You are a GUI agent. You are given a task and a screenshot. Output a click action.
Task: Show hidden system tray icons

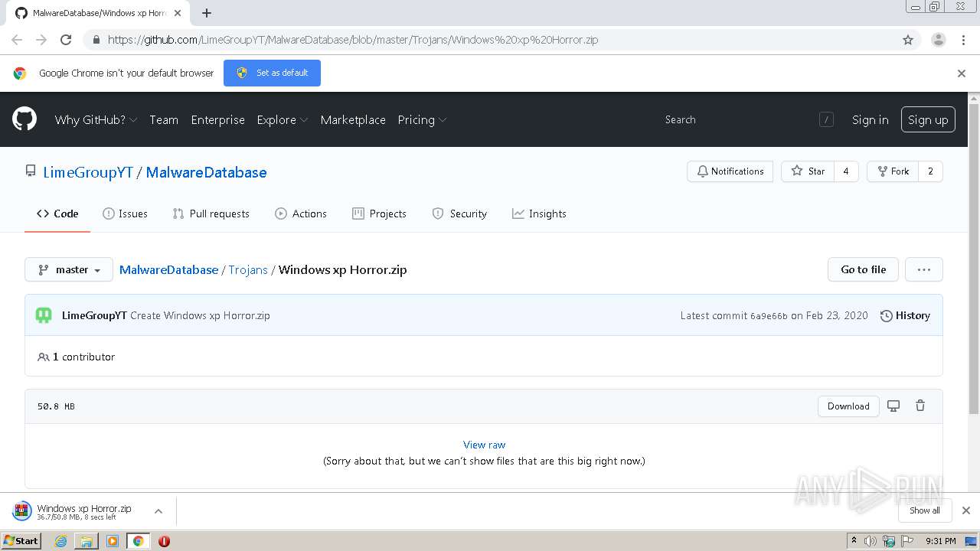point(854,541)
